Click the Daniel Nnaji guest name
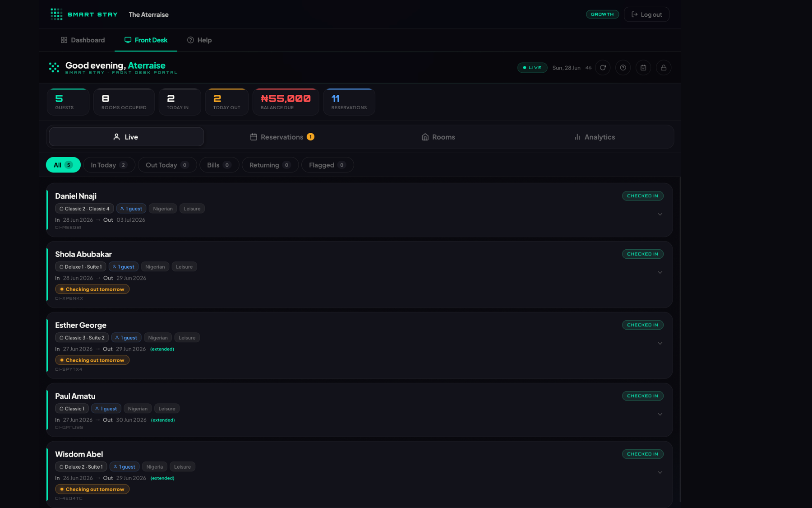 (x=76, y=196)
